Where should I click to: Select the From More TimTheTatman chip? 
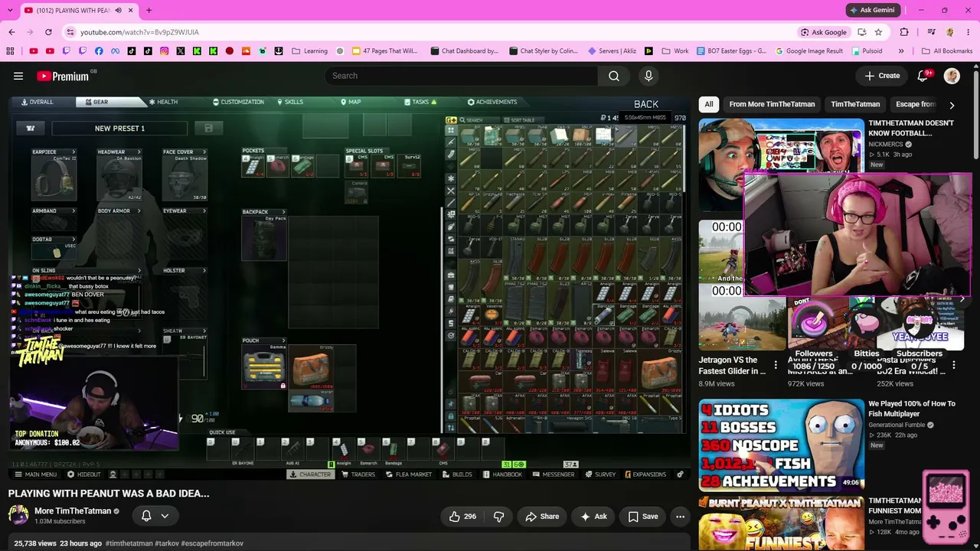tap(772, 104)
